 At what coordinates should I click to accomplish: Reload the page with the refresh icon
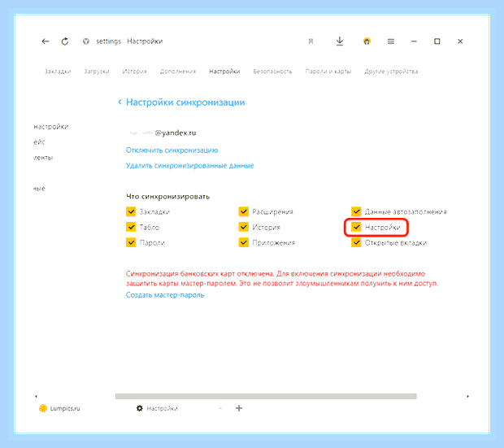(x=65, y=41)
